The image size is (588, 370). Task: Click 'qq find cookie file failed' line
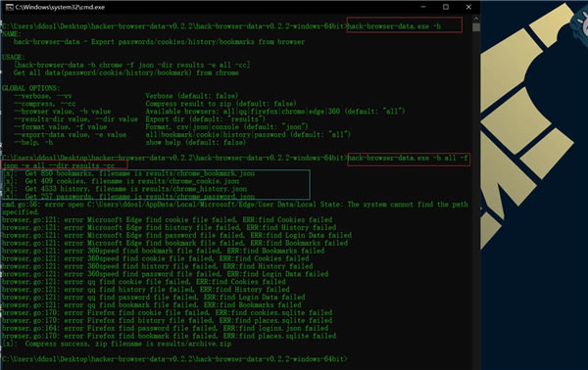[144, 282]
